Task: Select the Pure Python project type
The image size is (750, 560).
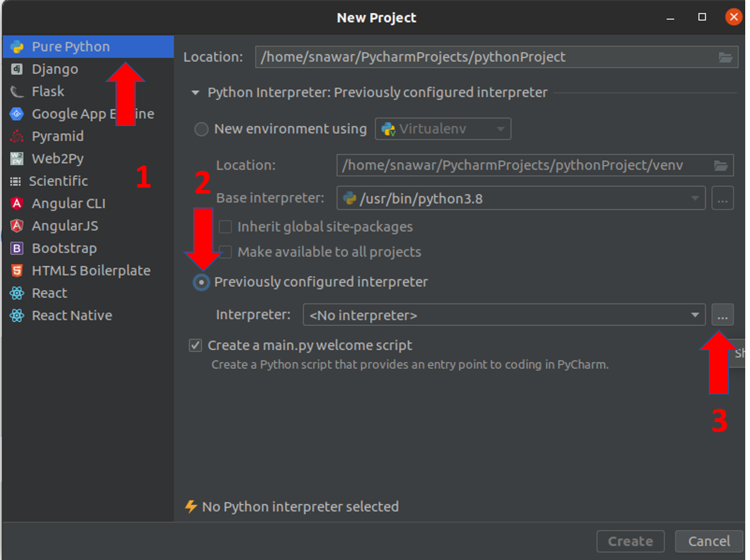Action: (x=88, y=47)
